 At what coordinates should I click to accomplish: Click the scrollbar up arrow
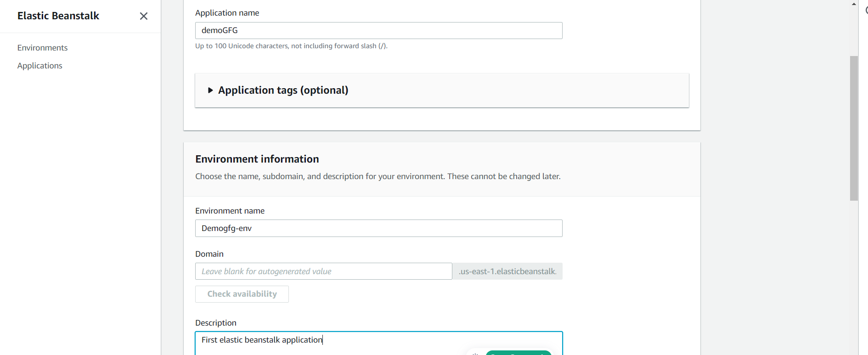(x=854, y=4)
